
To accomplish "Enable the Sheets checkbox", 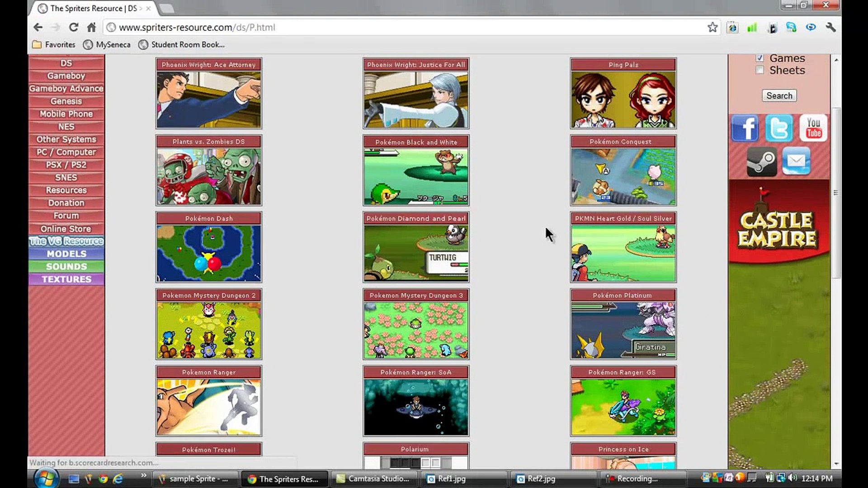I will coord(760,70).
